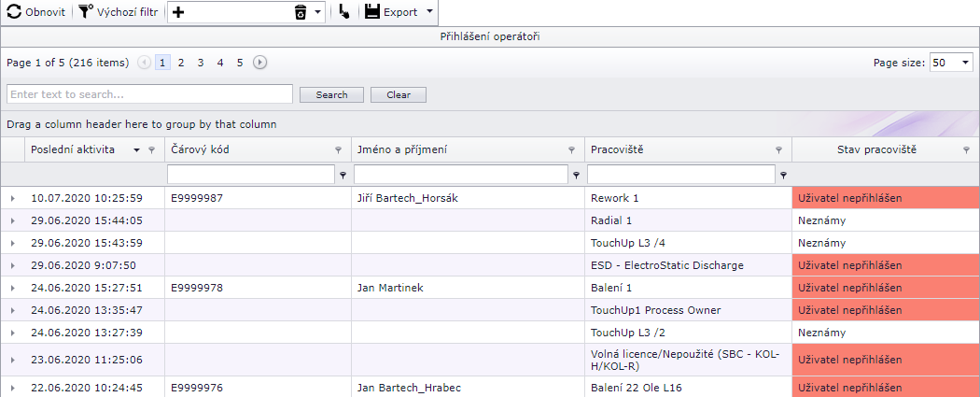
Task: Go to next page using arrow icon
Action: [x=260, y=63]
